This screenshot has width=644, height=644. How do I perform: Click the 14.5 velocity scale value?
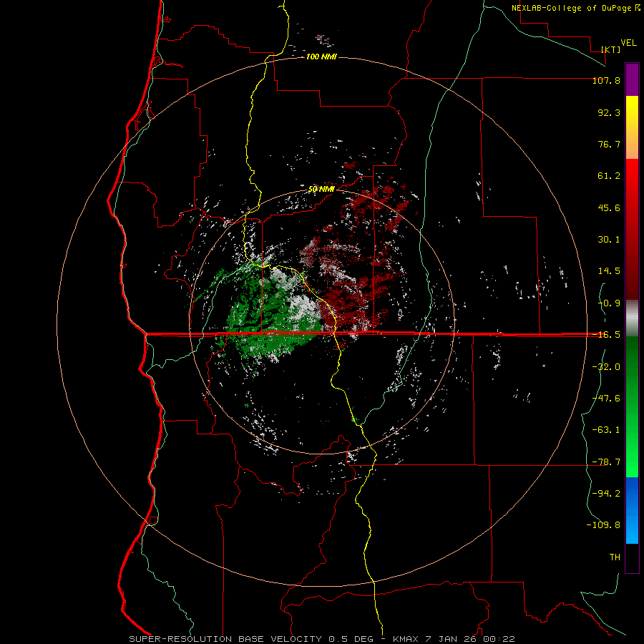tap(609, 271)
